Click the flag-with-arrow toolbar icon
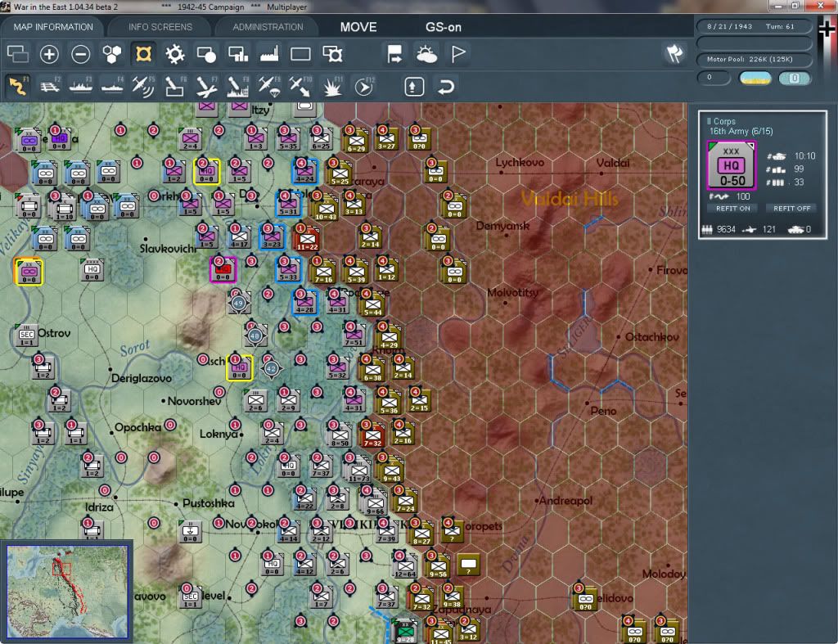The height and width of the screenshot is (644, 838). click(394, 54)
